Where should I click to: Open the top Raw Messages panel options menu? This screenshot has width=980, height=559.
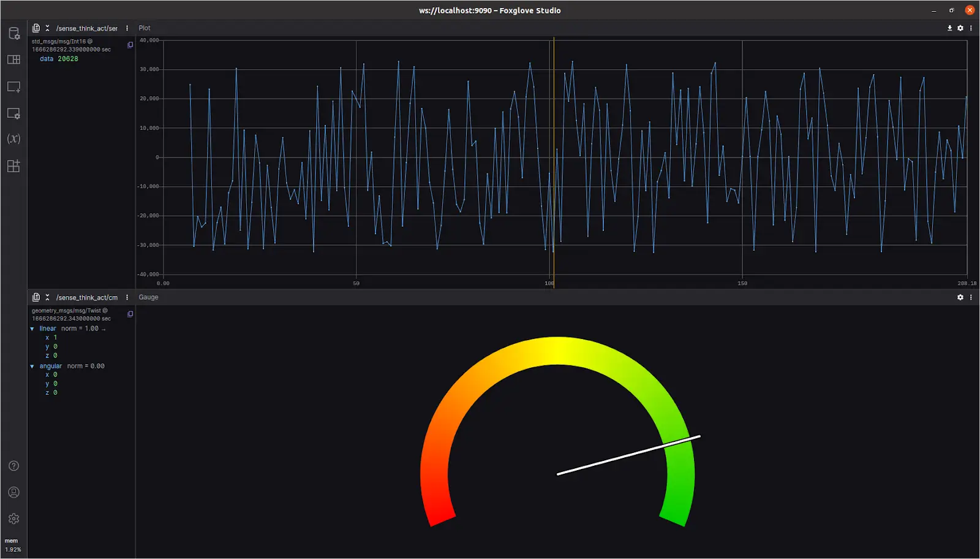pos(127,28)
